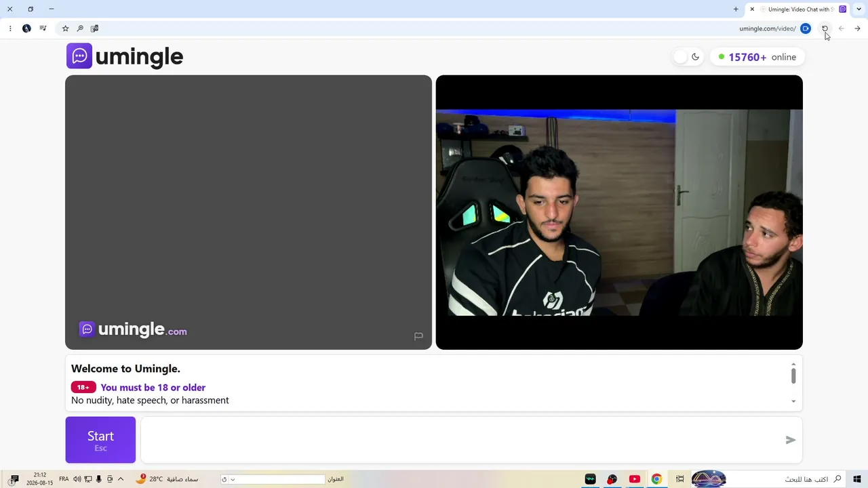Viewport: 868px width, 488px height.
Task: Click the Start chat button
Action: click(100, 440)
